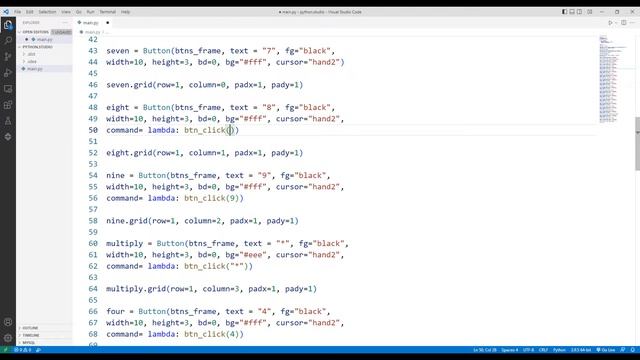The height and width of the screenshot is (360, 640).
Task: Click the VS Code logo in title bar
Action: [x=6, y=12]
